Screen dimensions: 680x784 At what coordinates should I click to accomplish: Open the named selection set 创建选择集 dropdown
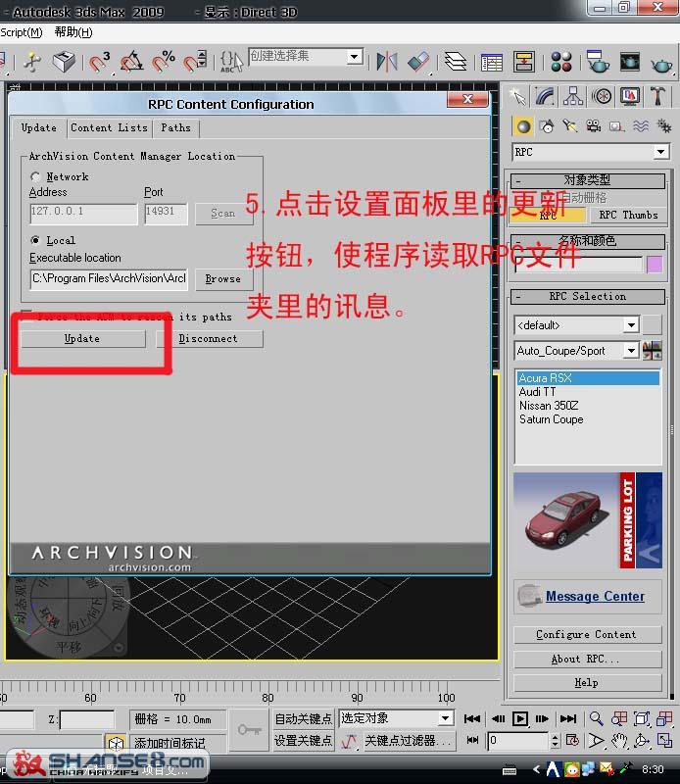tap(355, 57)
